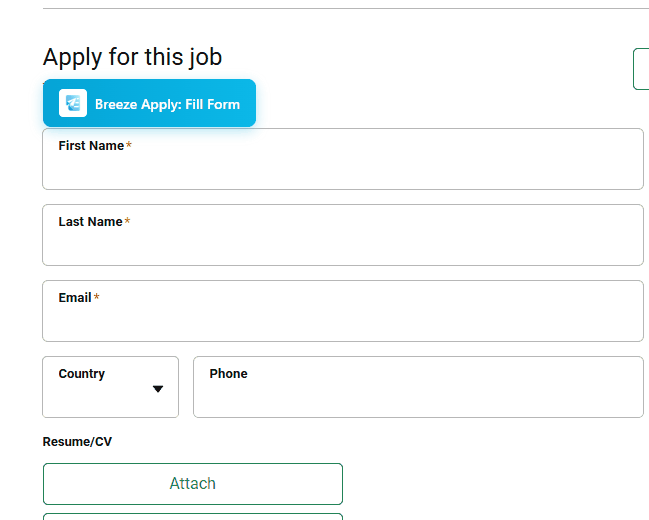The width and height of the screenshot is (649, 520).
Task: Select the Email input field
Action: tap(342, 320)
